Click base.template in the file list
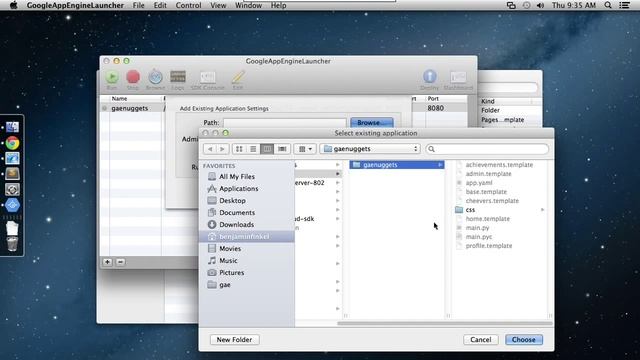The height and width of the screenshot is (360, 640). [486, 191]
